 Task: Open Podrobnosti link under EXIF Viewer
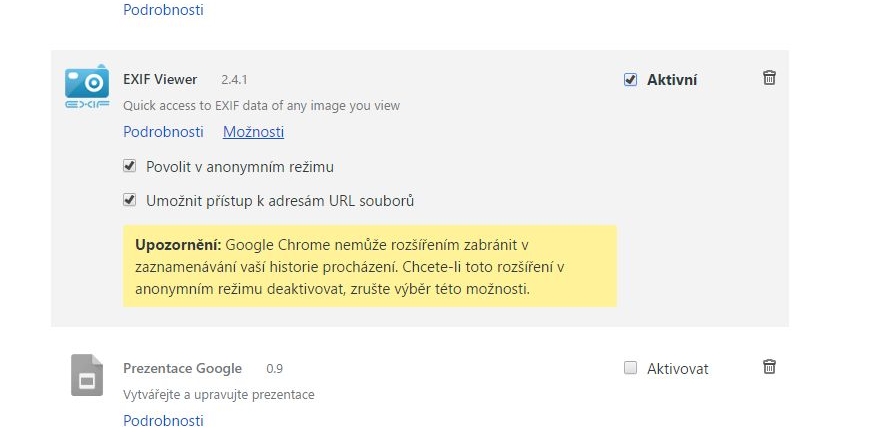point(163,132)
